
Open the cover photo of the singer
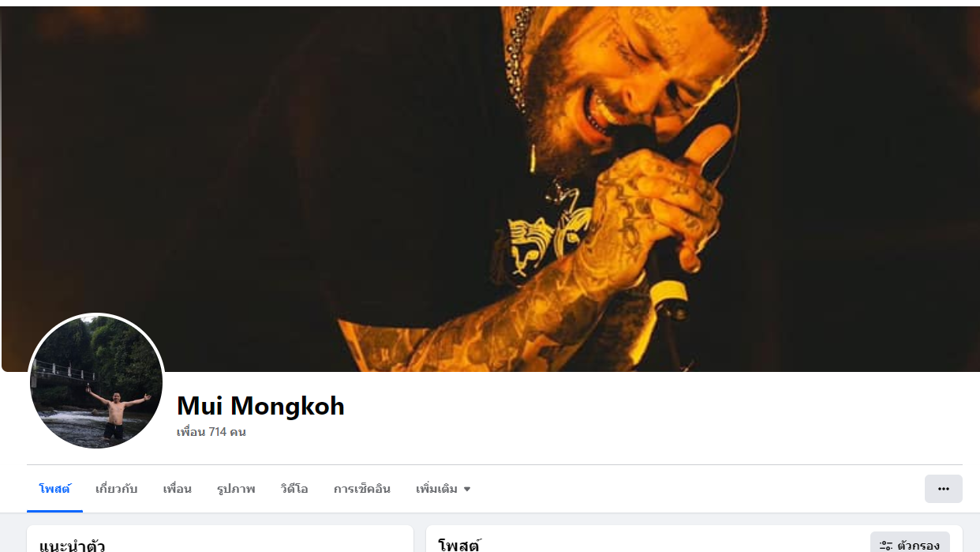coord(490,189)
